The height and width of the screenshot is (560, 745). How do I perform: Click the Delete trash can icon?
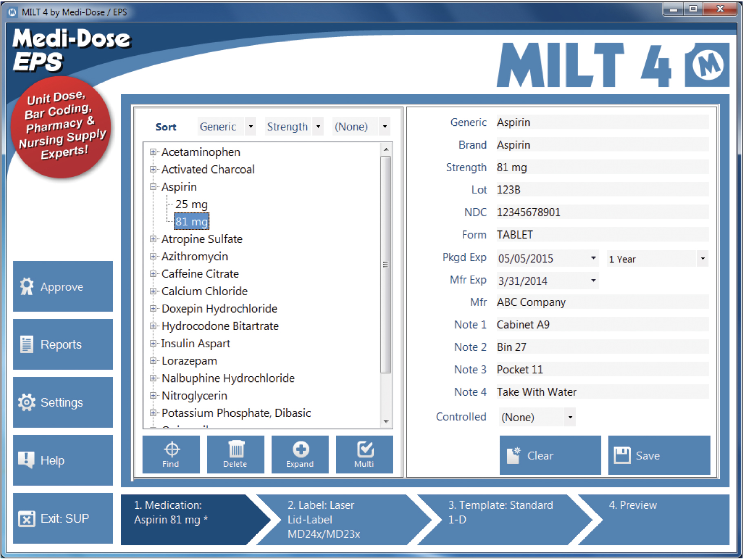235,454
